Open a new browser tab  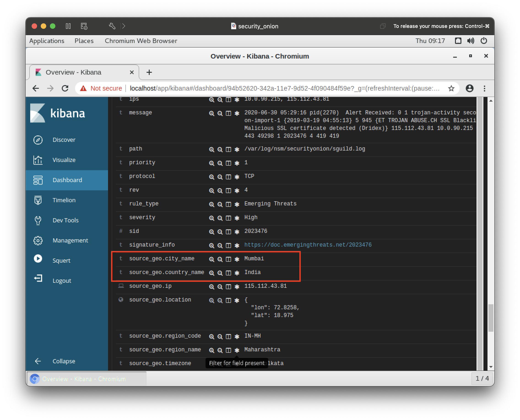149,72
